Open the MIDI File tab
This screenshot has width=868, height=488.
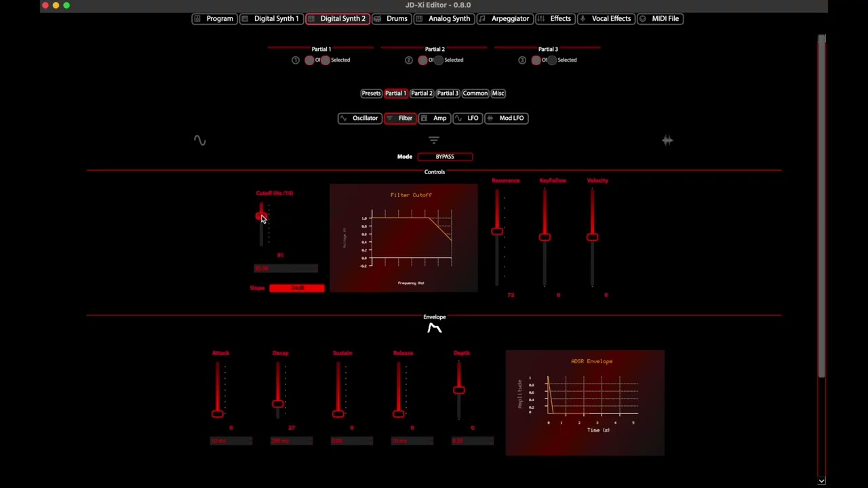[659, 19]
